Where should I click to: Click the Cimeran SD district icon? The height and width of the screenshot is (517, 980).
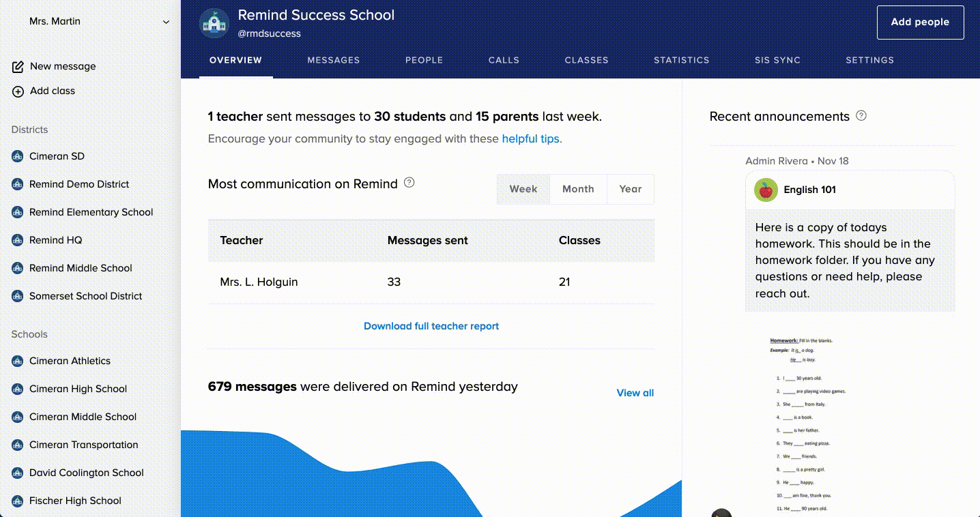18,156
